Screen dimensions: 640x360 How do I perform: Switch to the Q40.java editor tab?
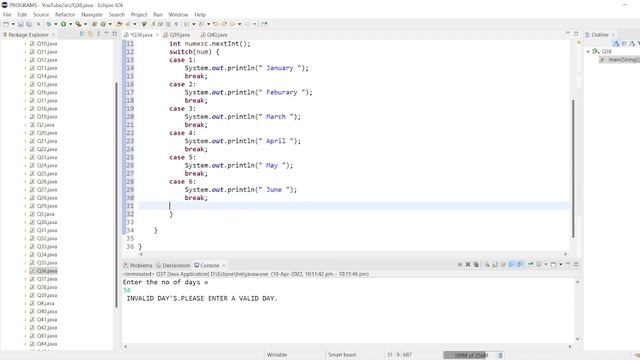click(214, 35)
